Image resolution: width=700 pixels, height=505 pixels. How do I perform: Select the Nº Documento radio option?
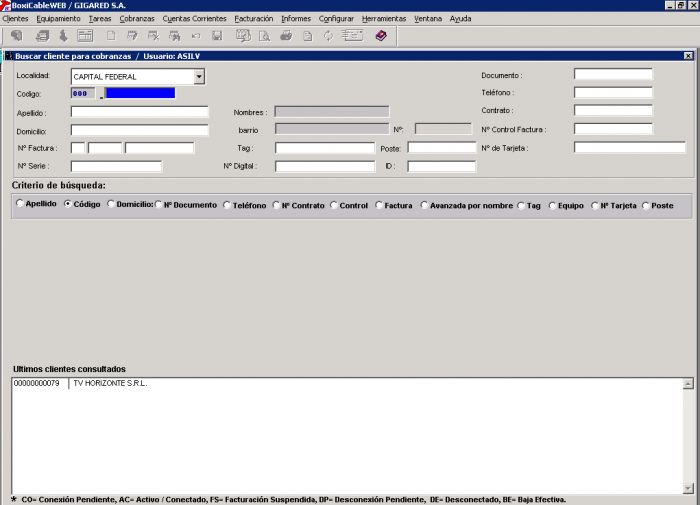tap(158, 205)
